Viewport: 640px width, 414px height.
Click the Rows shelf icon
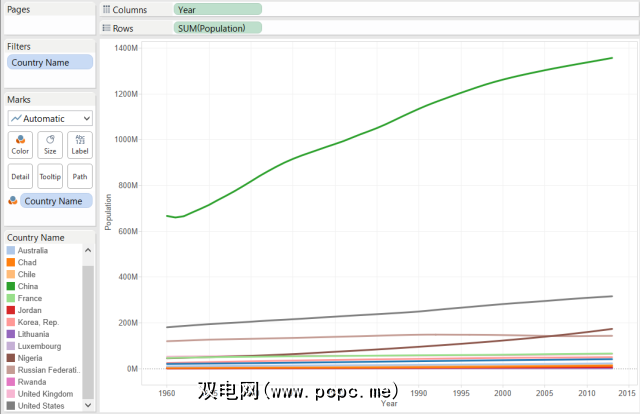pos(107,28)
